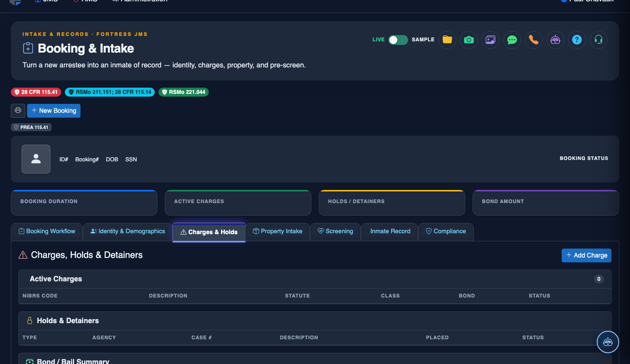
Task: Click the PLACED column header
Action: (437, 337)
